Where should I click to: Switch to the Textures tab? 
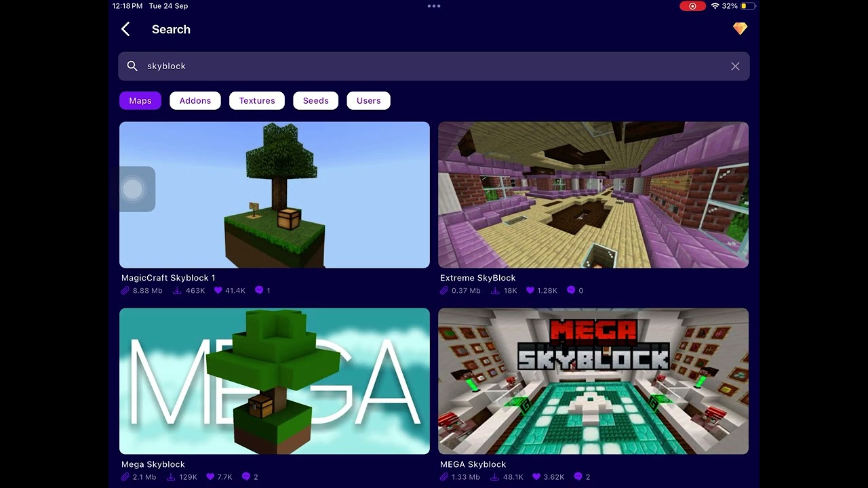tap(257, 100)
